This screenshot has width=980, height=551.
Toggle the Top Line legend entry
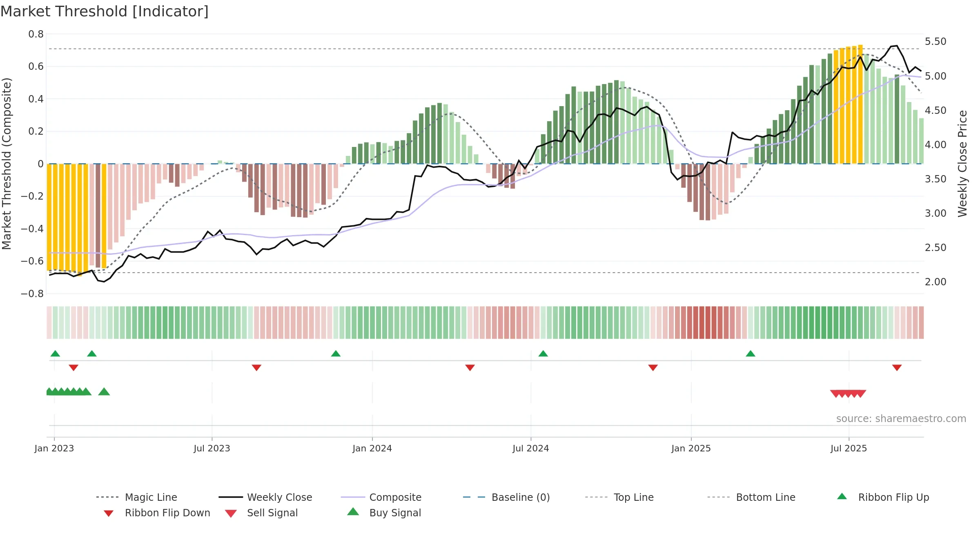619,497
